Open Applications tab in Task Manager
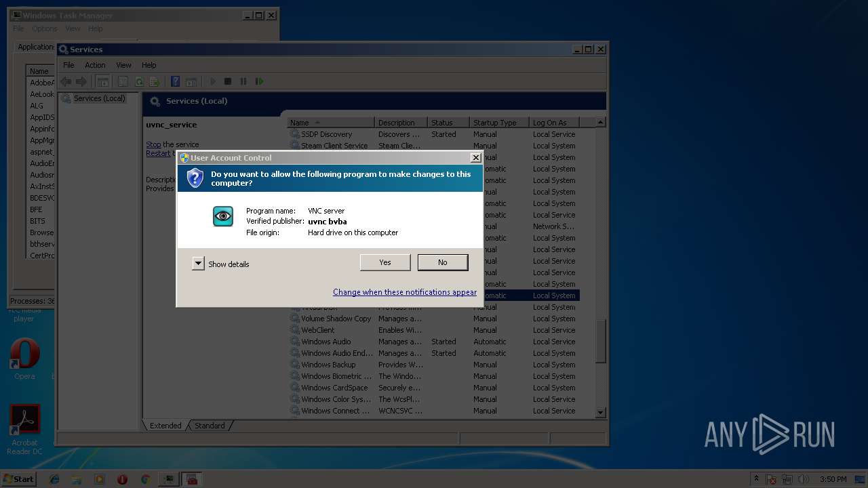 (x=35, y=47)
